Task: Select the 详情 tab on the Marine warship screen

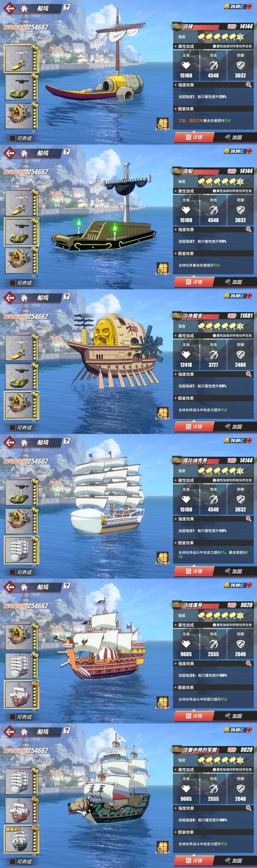Action: point(194,860)
